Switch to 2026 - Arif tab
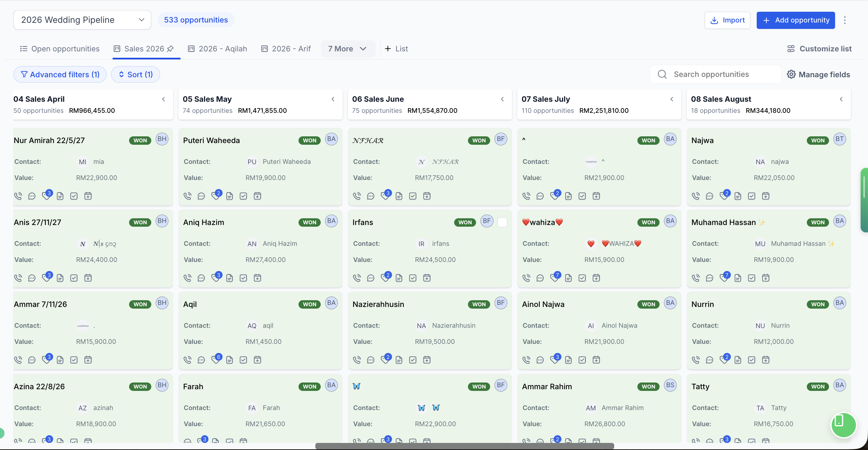Screen dimensions: 868x450 click(x=286, y=49)
